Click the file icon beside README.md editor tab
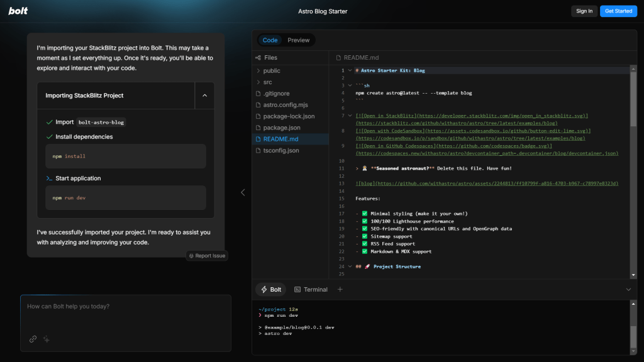 [x=338, y=57]
